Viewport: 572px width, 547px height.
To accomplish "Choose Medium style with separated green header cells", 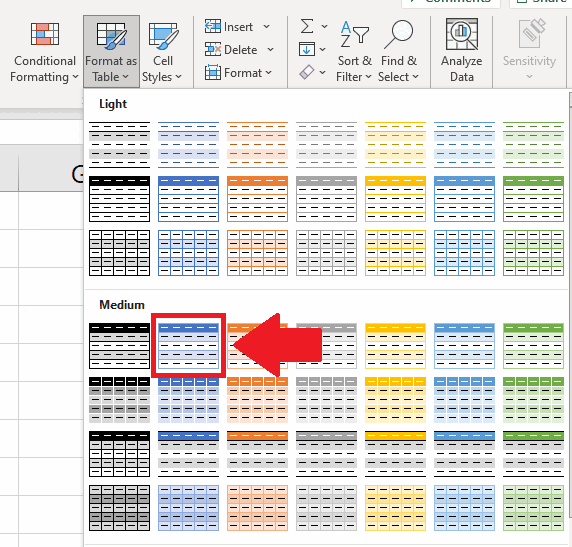I will click(x=533, y=400).
